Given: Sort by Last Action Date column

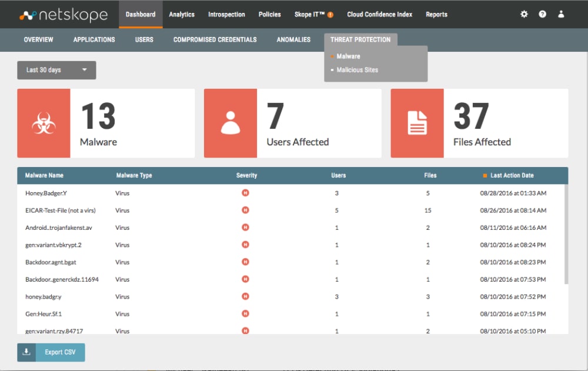Looking at the screenshot, I should pos(512,176).
